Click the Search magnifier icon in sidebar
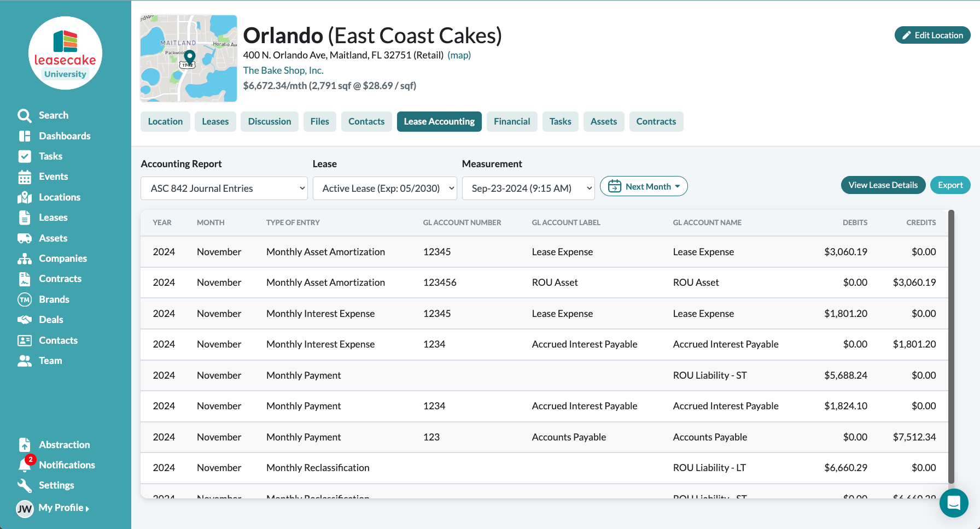Screen dimensions: 980x529 pyautogui.click(x=24, y=115)
